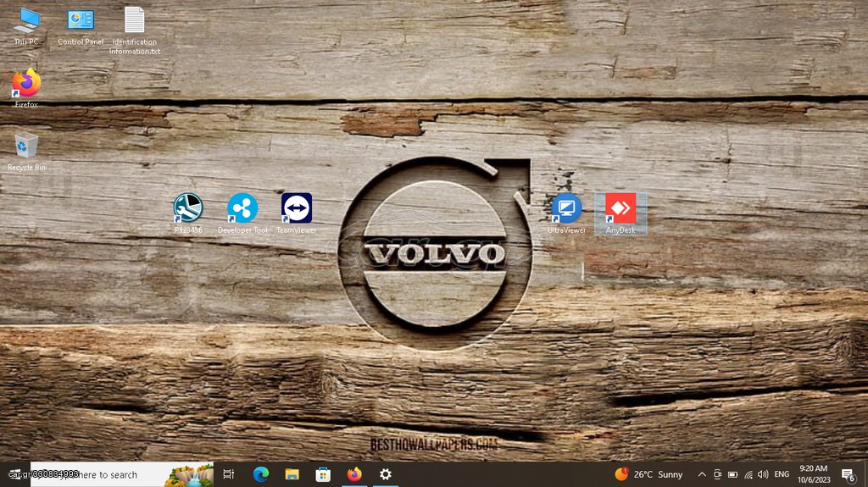
Task: Switch to Firefox in the taskbar
Action: (354, 474)
